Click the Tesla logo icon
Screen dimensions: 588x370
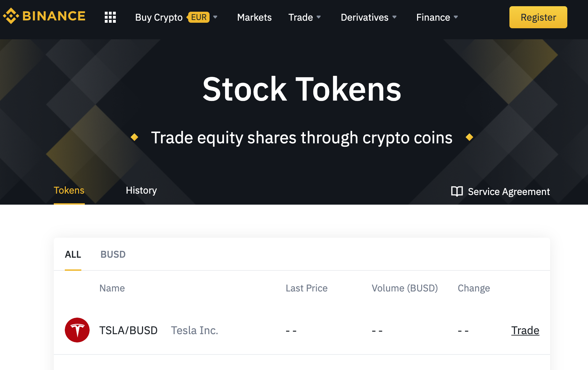coord(77,330)
